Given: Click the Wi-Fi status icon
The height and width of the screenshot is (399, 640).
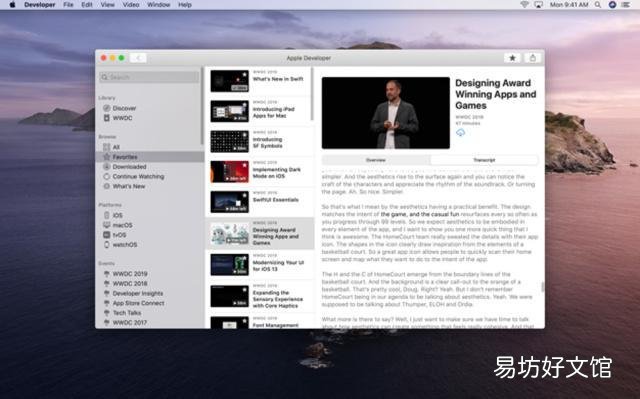Looking at the screenshot, I should 524,5.
